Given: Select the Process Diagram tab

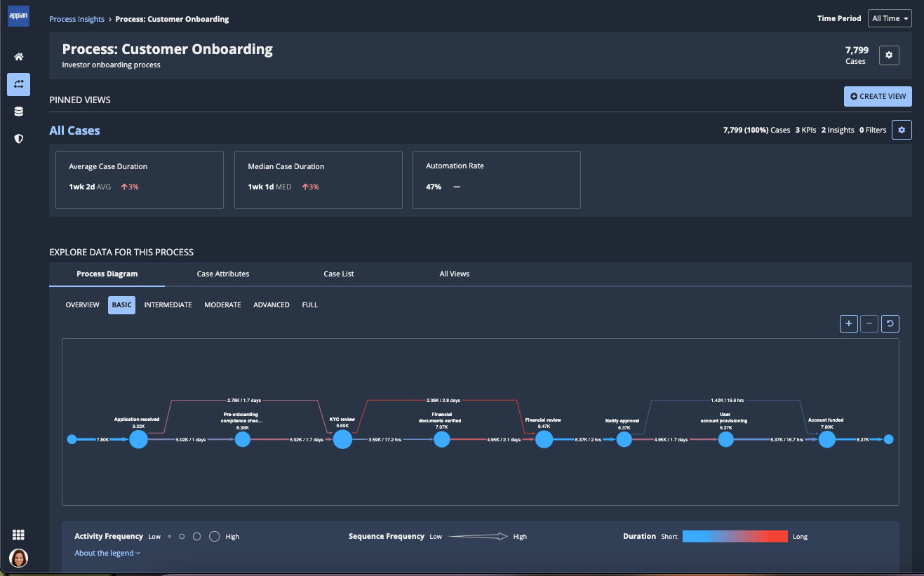Looking at the screenshot, I should [x=107, y=274].
